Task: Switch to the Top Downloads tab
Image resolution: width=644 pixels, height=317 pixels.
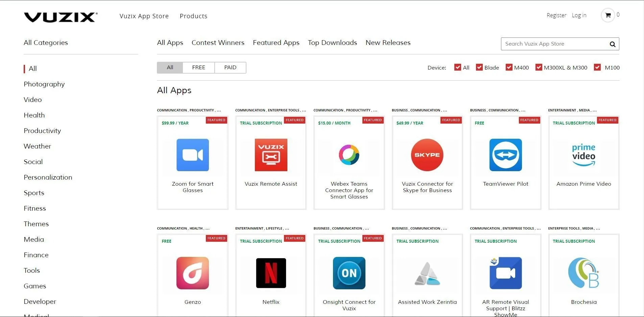Action: [x=332, y=43]
